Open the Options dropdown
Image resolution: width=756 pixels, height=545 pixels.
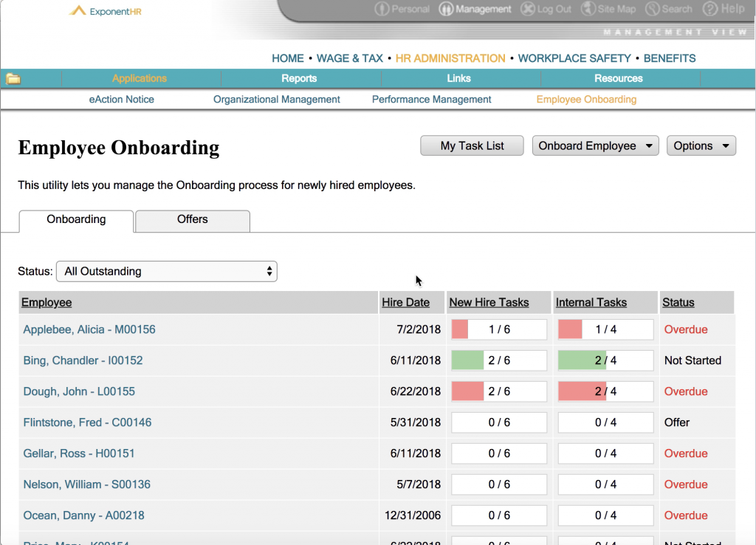pyautogui.click(x=701, y=145)
